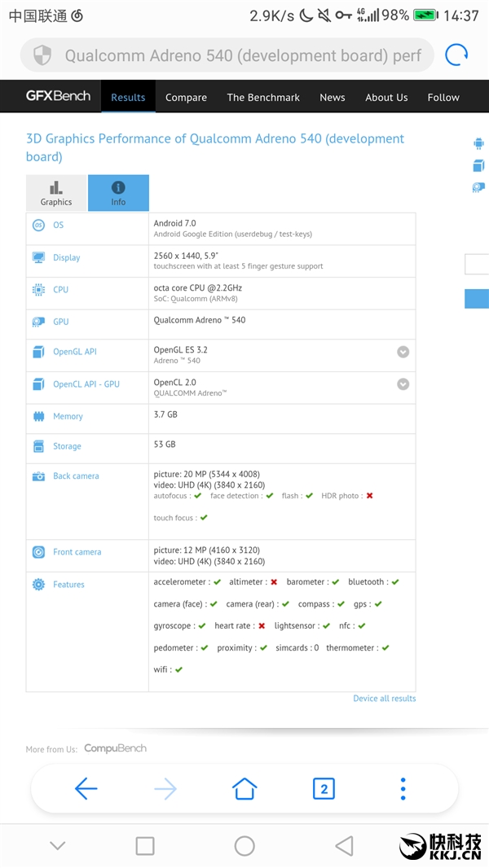Expand the OpenGL API details arrow
The width and height of the screenshot is (489, 868).
tap(403, 353)
